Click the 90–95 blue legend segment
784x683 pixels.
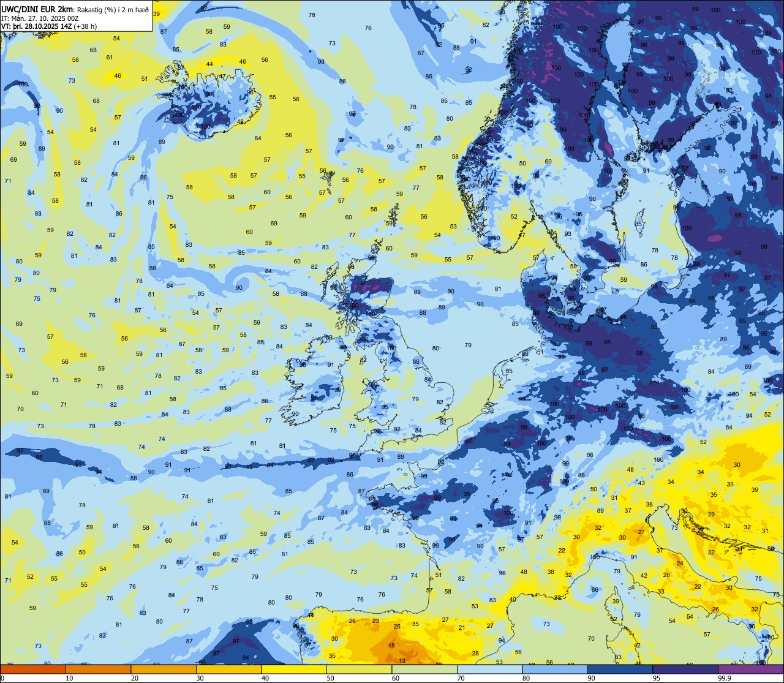pos(620,669)
